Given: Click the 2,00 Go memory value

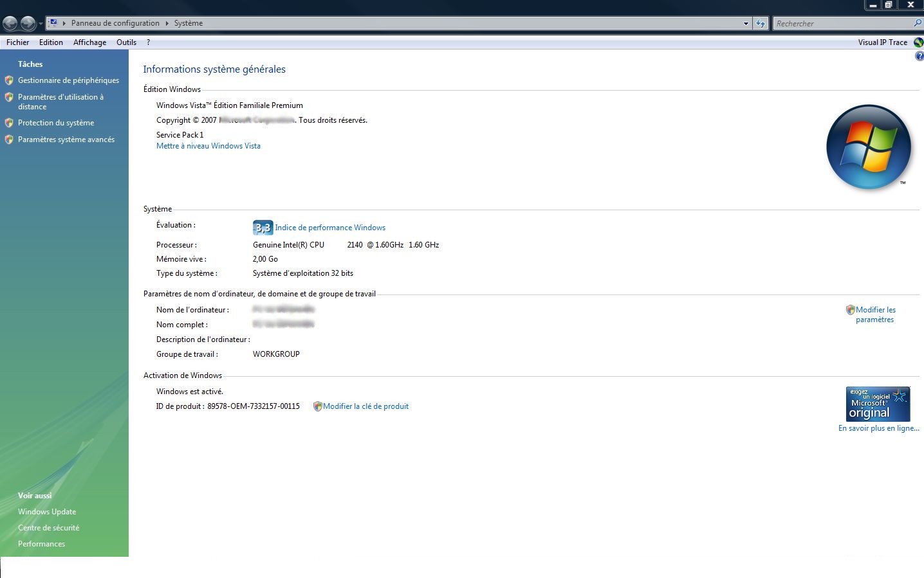Looking at the screenshot, I should (265, 259).
